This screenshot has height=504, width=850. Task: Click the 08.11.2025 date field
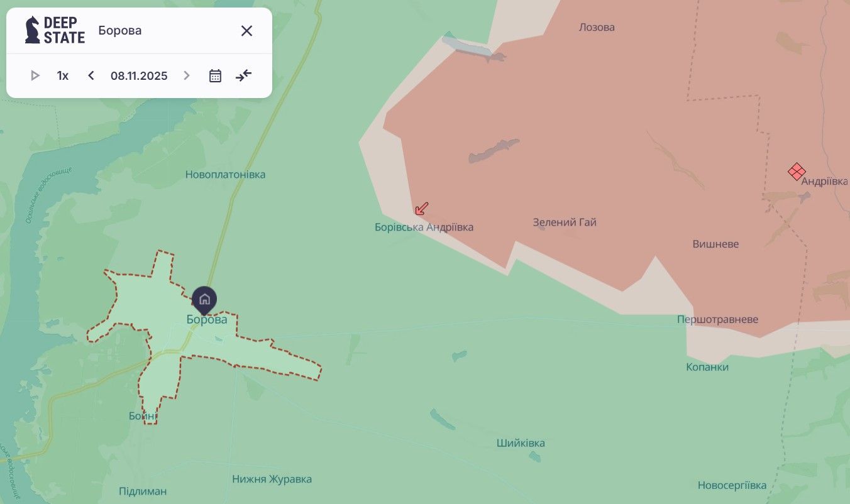139,76
